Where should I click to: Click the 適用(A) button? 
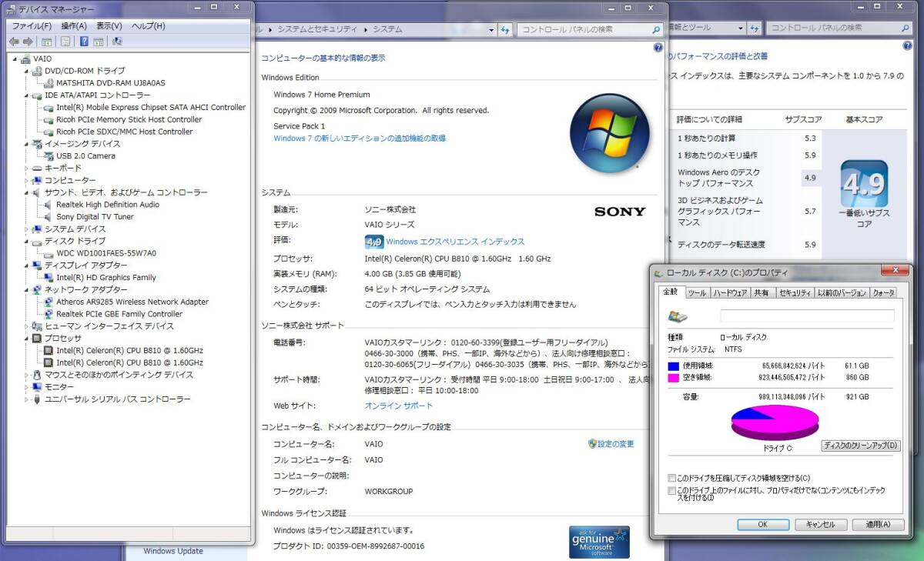click(879, 524)
